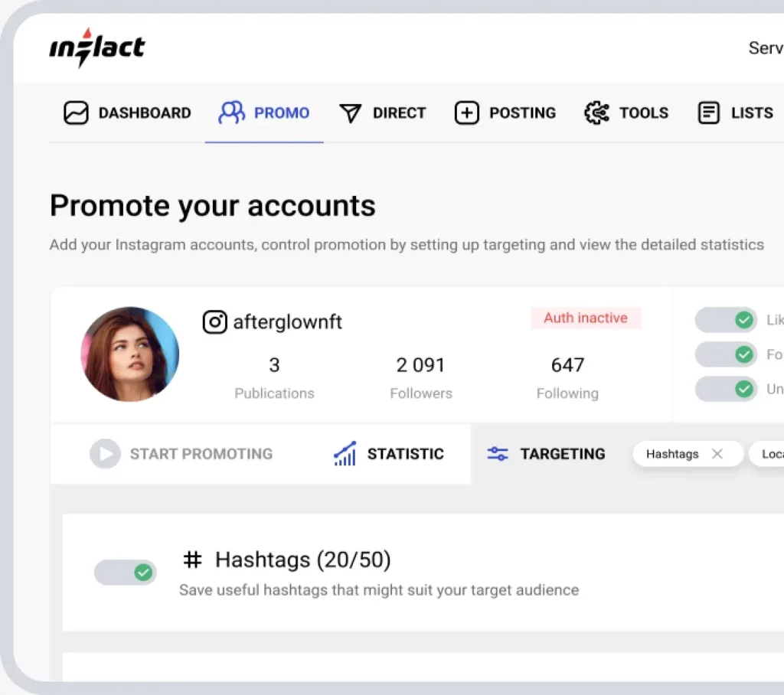
Task: Open Lists using the list icon
Action: click(x=708, y=113)
